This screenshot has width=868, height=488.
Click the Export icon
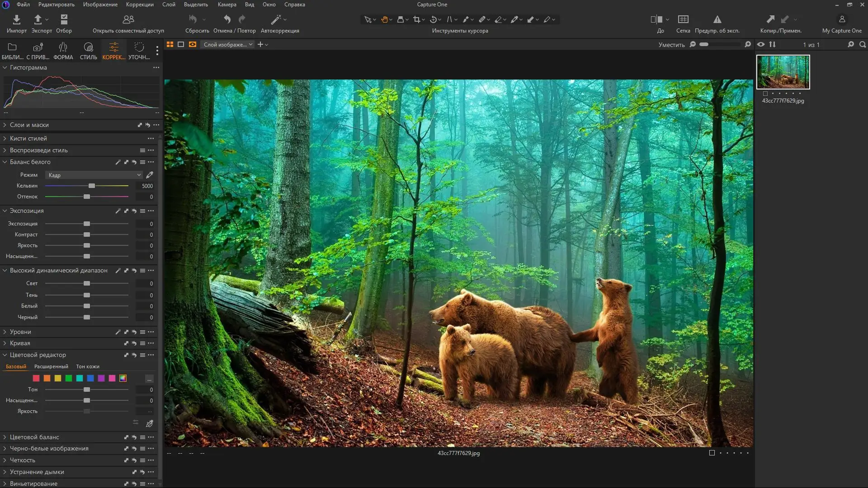(x=38, y=19)
